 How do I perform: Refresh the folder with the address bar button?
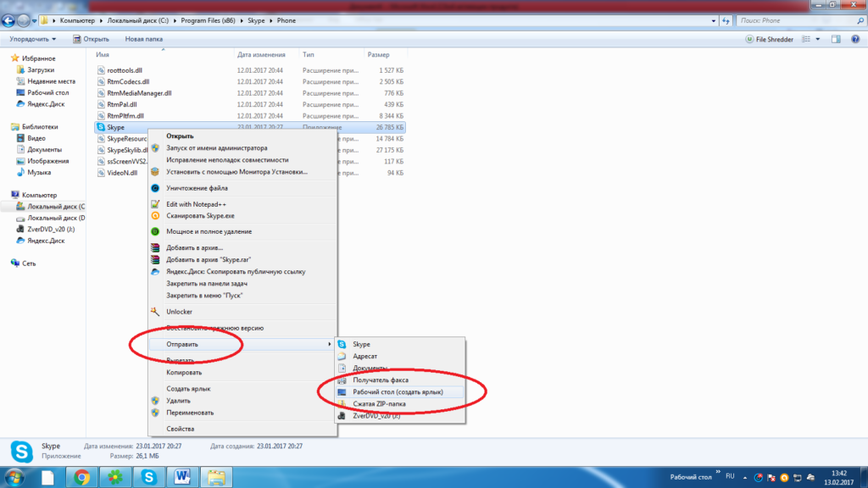(726, 20)
